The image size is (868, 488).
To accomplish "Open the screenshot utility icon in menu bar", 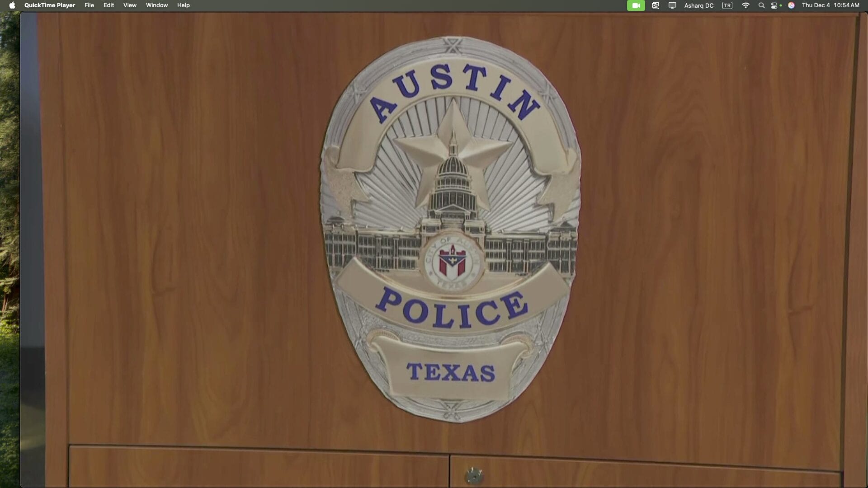I will coord(655,5).
